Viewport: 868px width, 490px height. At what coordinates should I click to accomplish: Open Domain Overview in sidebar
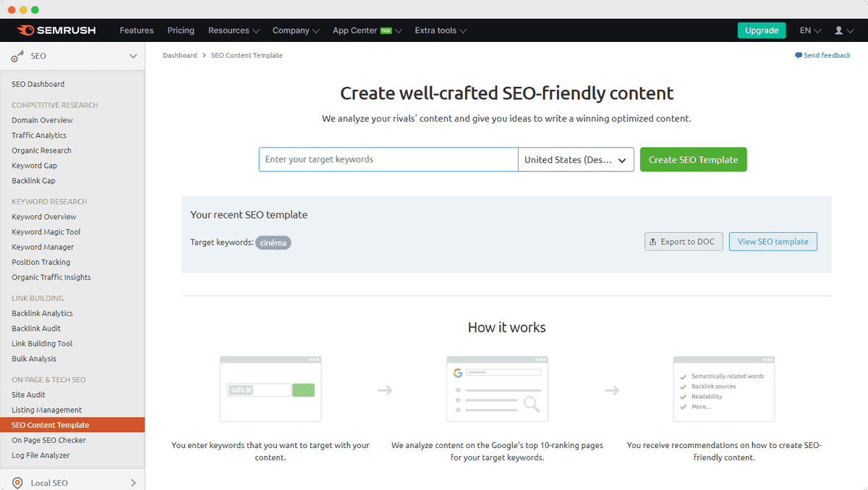click(42, 120)
